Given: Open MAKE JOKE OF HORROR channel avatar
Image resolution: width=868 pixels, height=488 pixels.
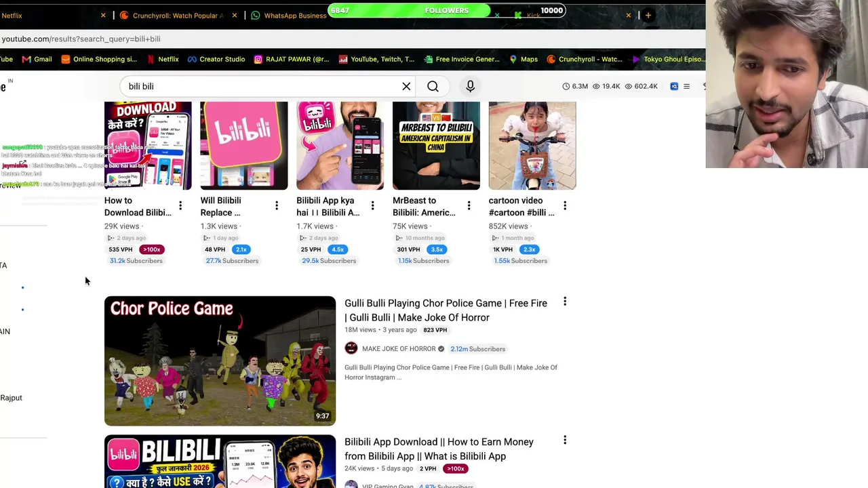Looking at the screenshot, I should point(351,348).
